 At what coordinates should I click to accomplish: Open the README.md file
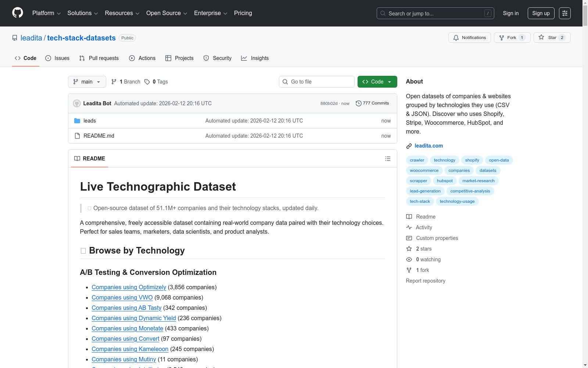click(x=99, y=136)
